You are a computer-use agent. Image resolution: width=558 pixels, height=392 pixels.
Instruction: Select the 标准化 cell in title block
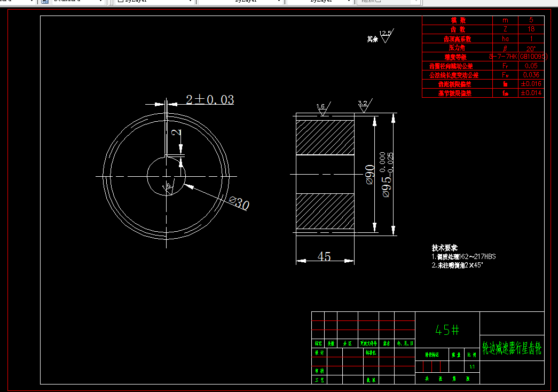[x=371, y=353]
